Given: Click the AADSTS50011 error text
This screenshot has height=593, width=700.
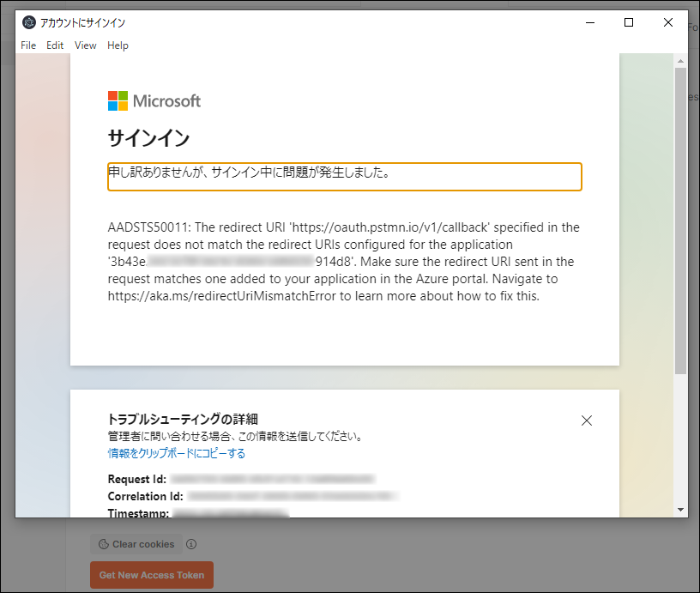Looking at the screenshot, I should (344, 262).
